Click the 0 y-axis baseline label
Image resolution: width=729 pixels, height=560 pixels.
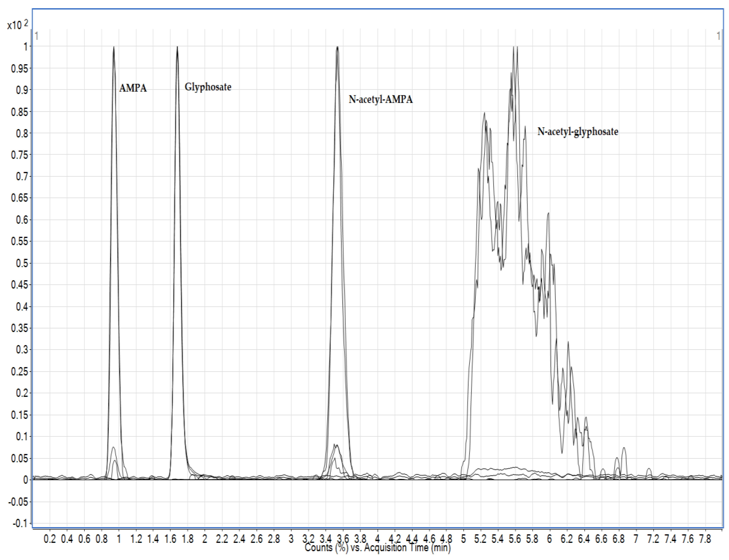click(25, 480)
